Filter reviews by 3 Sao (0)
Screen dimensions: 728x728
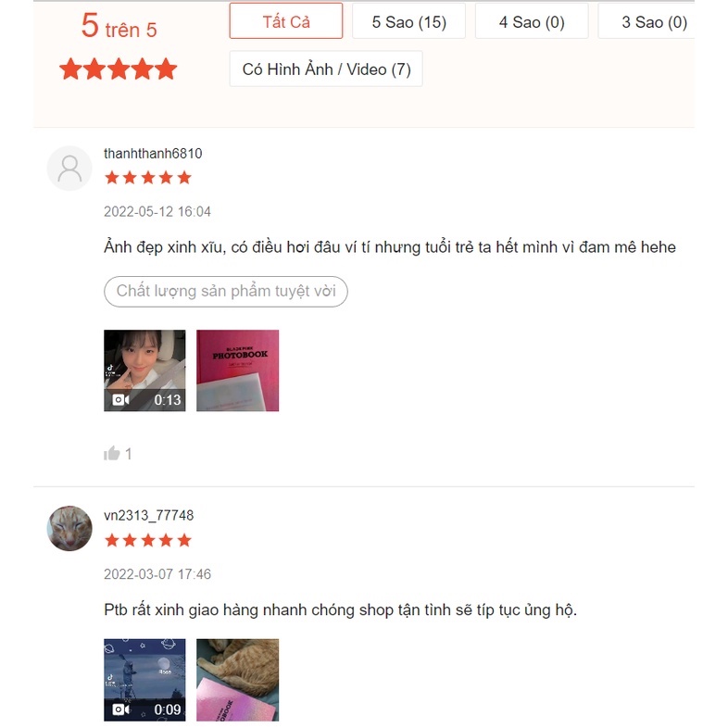tap(650, 21)
